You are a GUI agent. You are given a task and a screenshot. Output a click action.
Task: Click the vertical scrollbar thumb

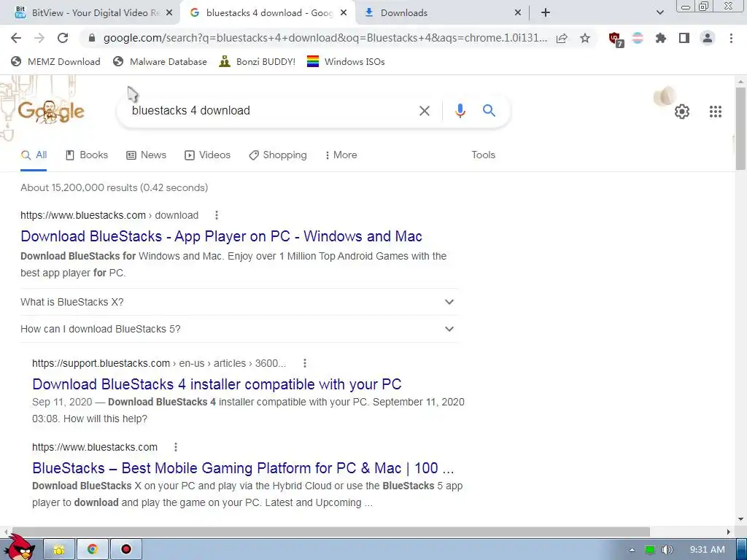coord(740,128)
